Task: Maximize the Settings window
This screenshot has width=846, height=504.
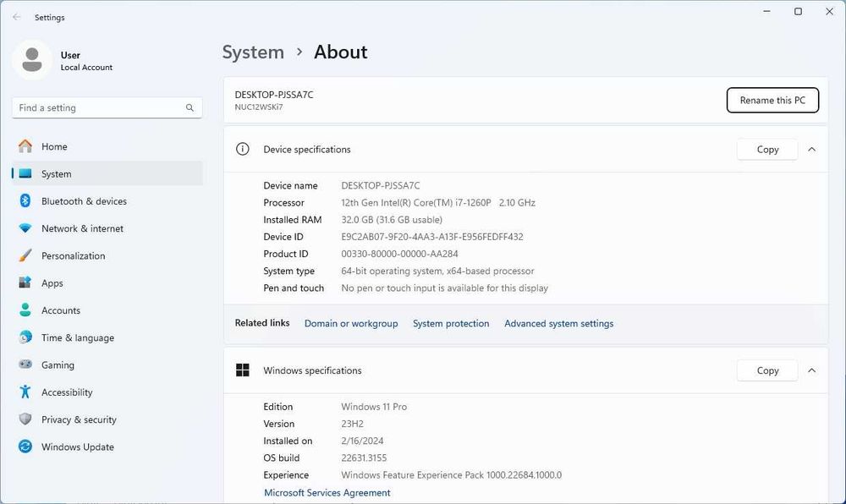Action: [x=798, y=11]
